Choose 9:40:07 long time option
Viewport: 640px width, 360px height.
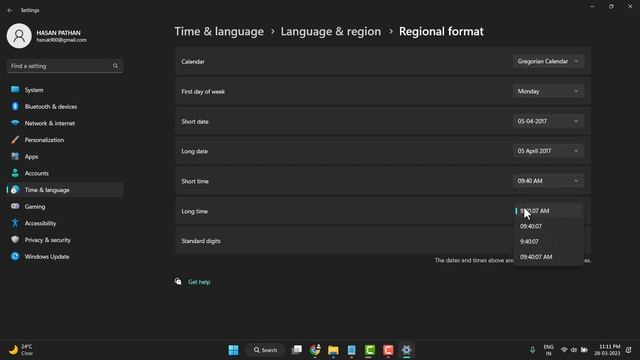(548, 242)
